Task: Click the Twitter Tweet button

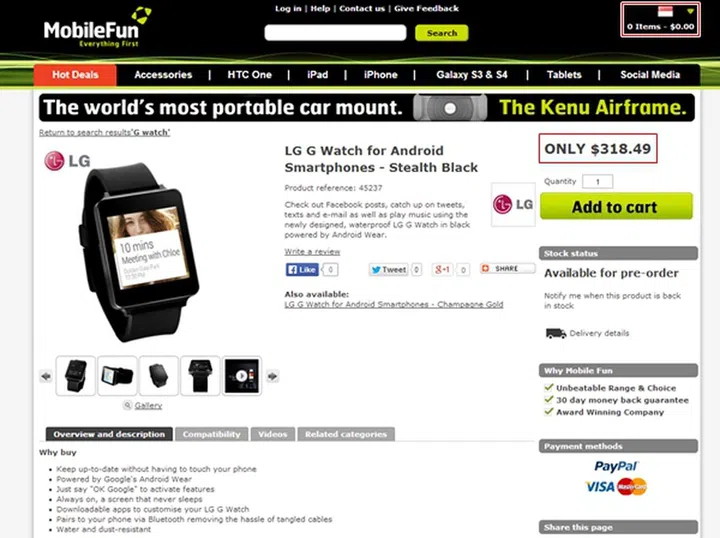Action: tap(389, 269)
